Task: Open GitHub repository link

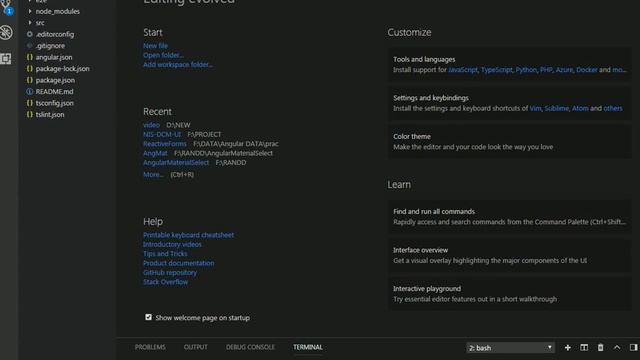Action: click(x=170, y=273)
